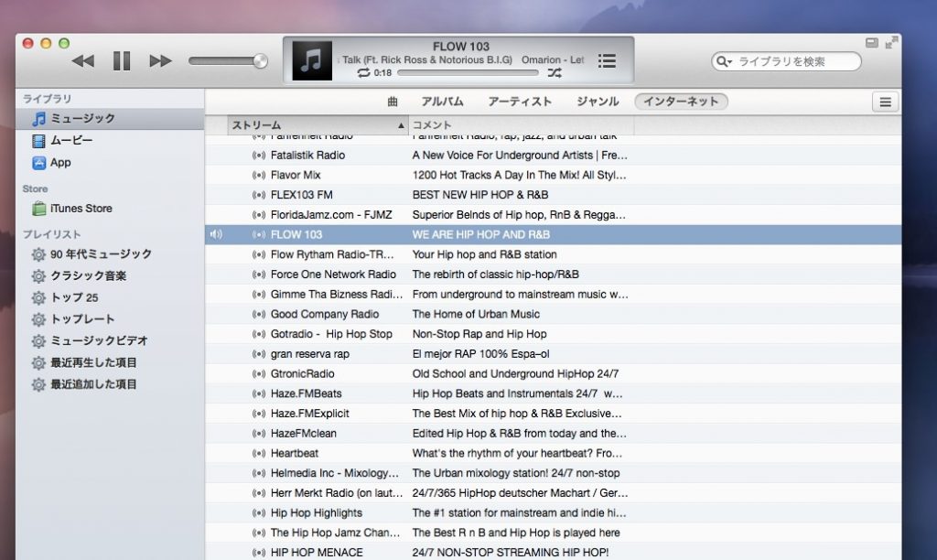Click comment 'El mejor RAP 100% Espa–ol'
This screenshot has height=560, width=937.
480,354
